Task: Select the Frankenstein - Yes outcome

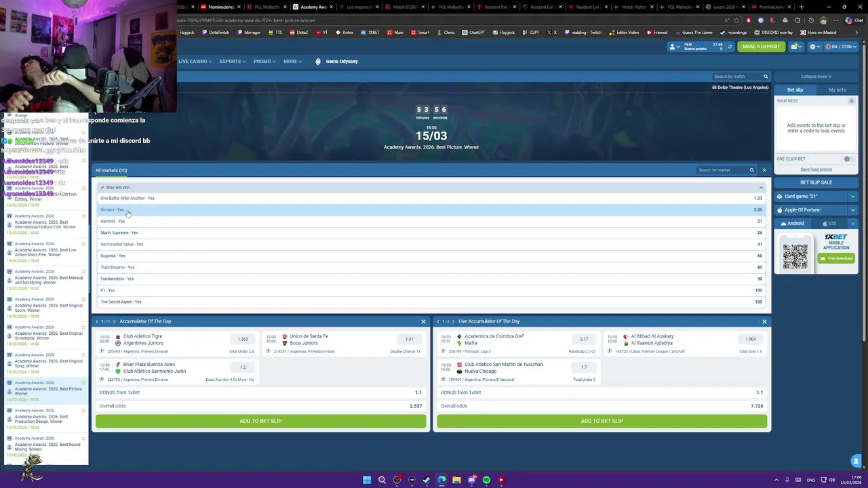Action: 431,279
